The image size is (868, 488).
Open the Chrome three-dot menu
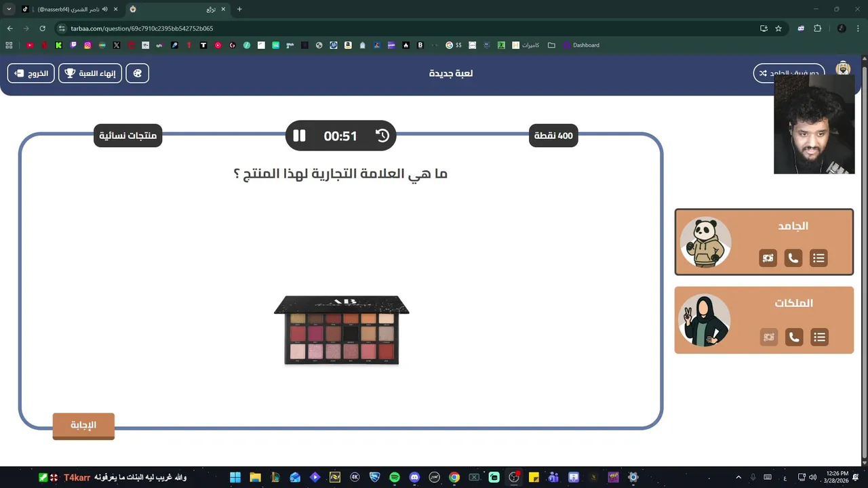(858, 28)
